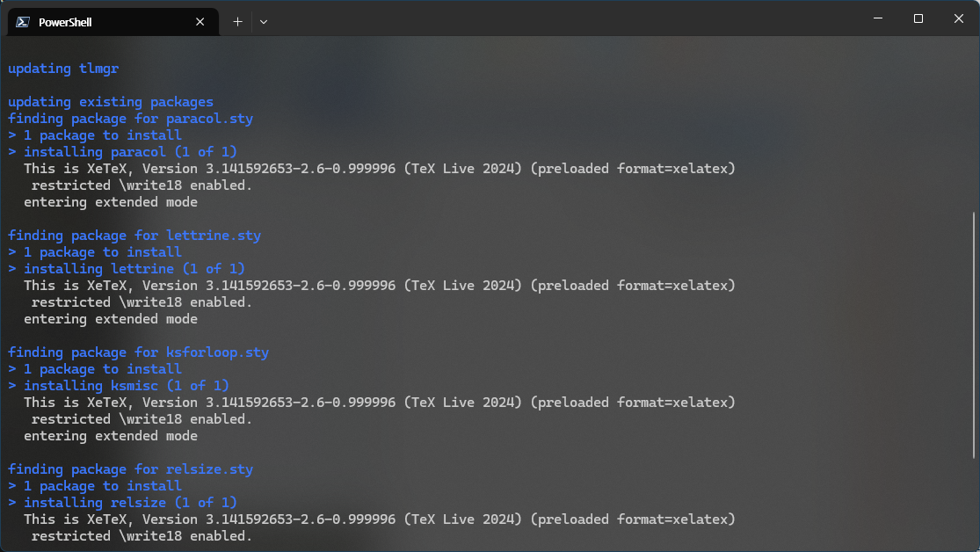
Task: Open a new tab with the plus button
Action: [237, 22]
